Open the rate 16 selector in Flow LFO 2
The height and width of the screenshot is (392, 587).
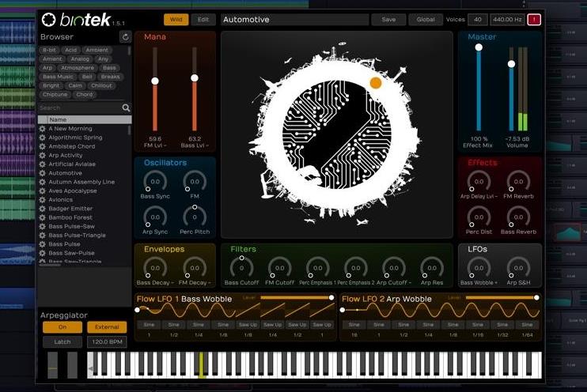[x=354, y=335]
